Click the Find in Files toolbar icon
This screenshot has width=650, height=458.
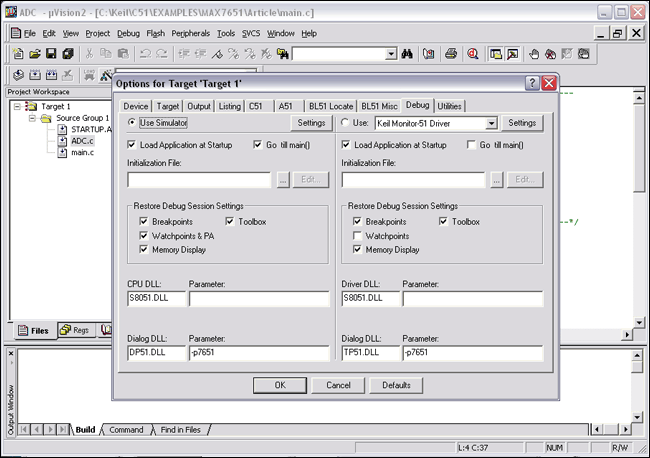point(283,54)
